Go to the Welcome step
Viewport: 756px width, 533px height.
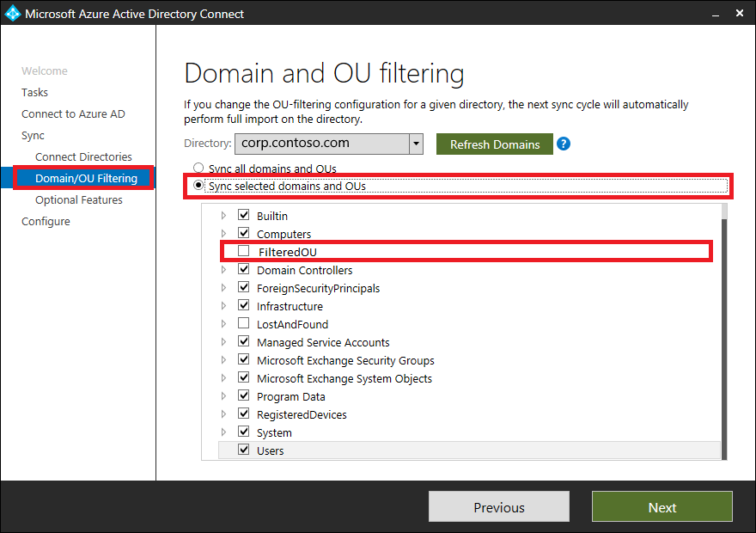point(45,70)
